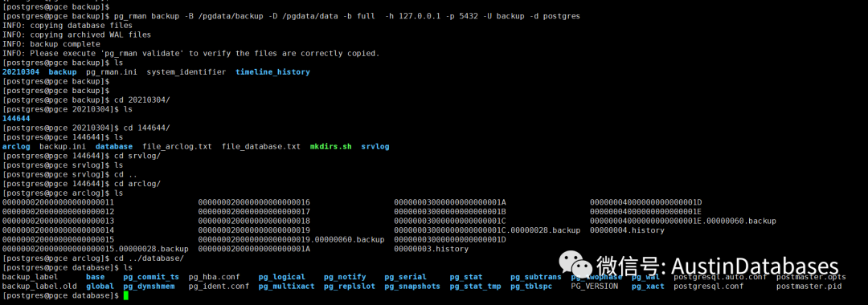The width and height of the screenshot is (868, 305).
Task: Click the 00000003.history file name
Action: 432,249
